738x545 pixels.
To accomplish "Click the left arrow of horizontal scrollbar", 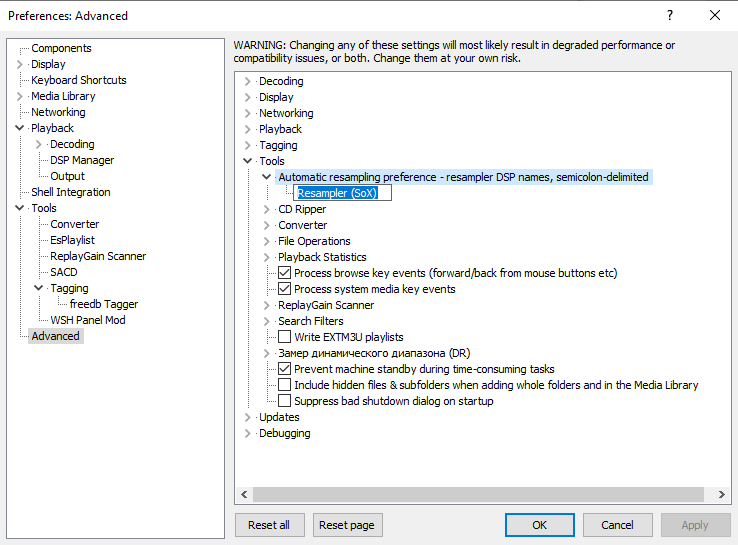I will click(244, 495).
